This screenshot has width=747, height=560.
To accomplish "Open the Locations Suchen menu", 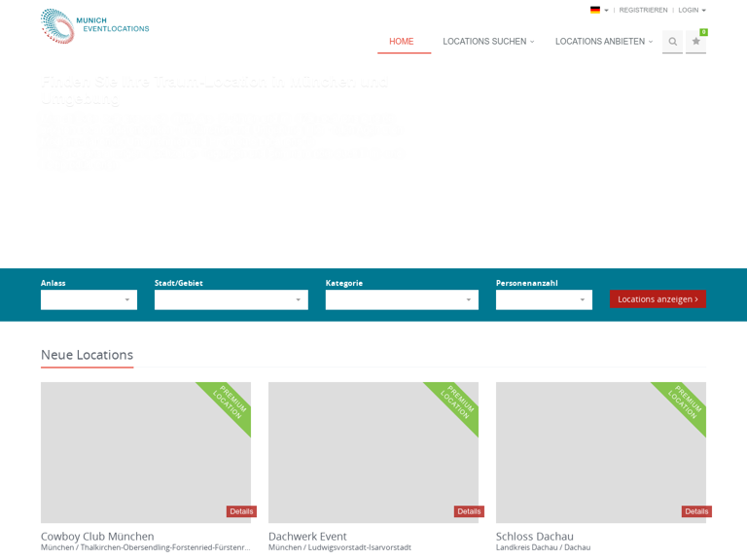I will click(487, 42).
